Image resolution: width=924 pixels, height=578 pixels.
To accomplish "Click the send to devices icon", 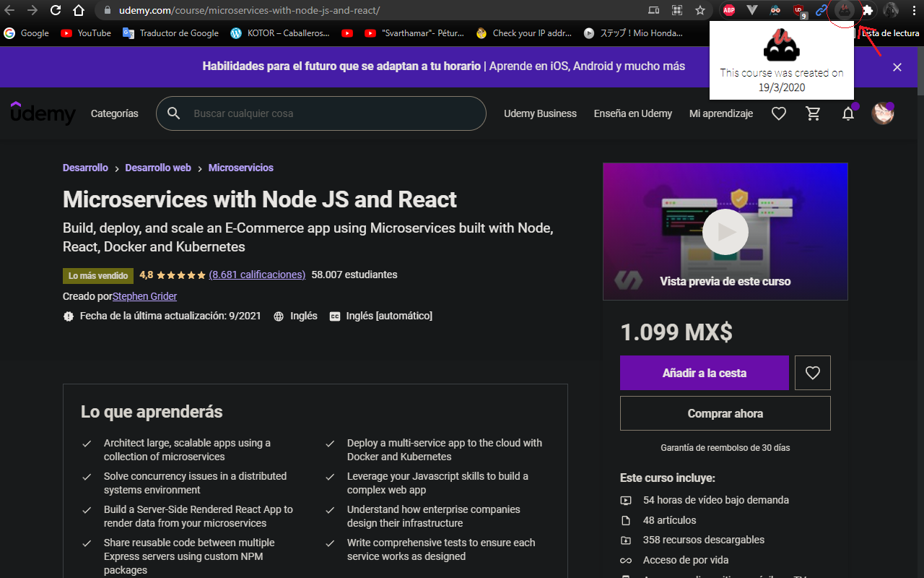I will tap(653, 10).
